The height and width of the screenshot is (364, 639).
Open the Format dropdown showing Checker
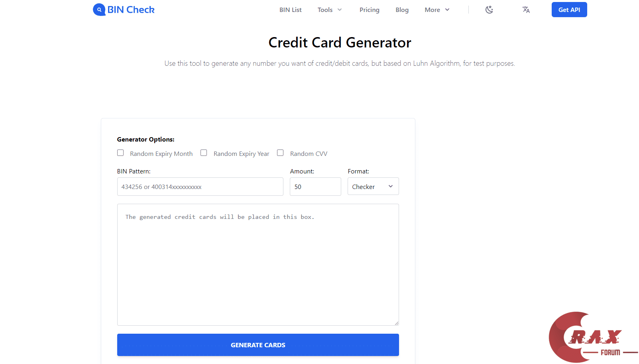tap(373, 187)
